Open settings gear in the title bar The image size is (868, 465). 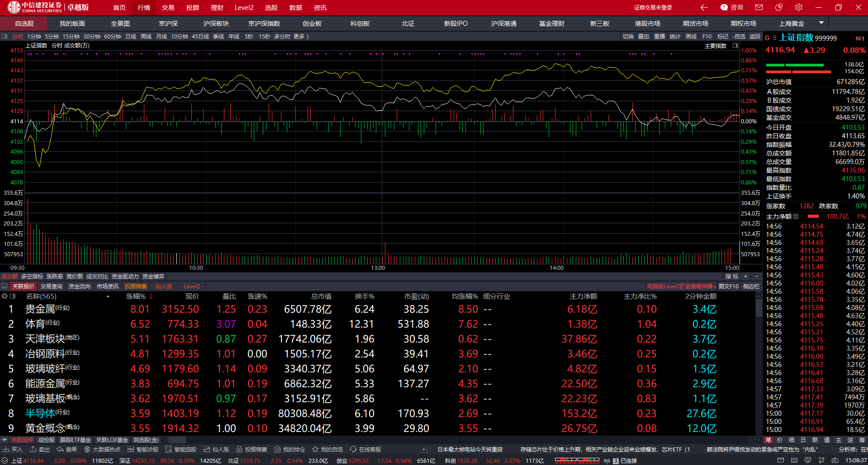pyautogui.click(x=799, y=7)
